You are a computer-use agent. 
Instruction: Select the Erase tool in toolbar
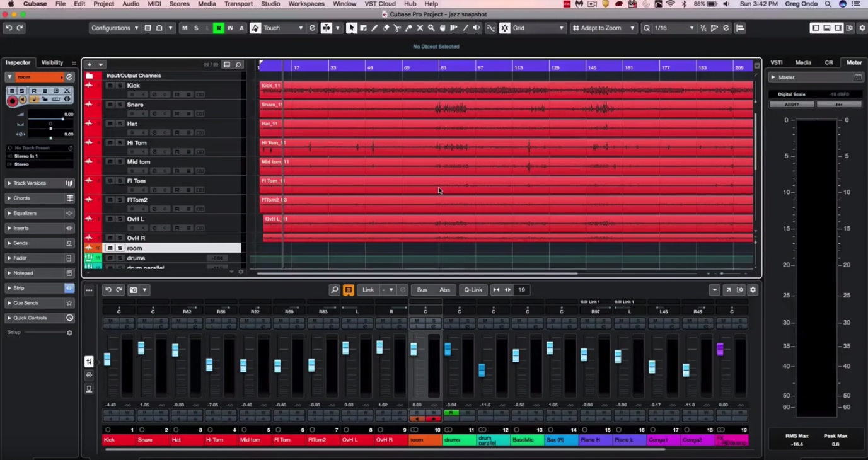coord(386,28)
